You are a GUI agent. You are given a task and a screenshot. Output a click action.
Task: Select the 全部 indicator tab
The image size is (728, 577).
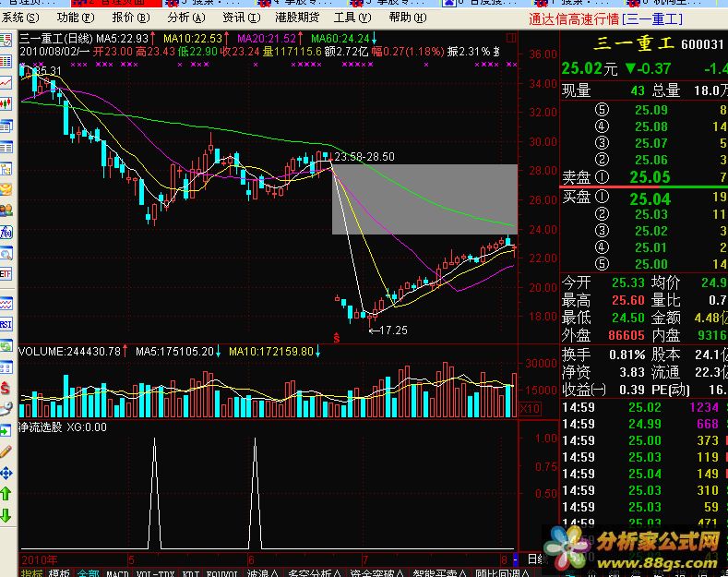click(89, 572)
